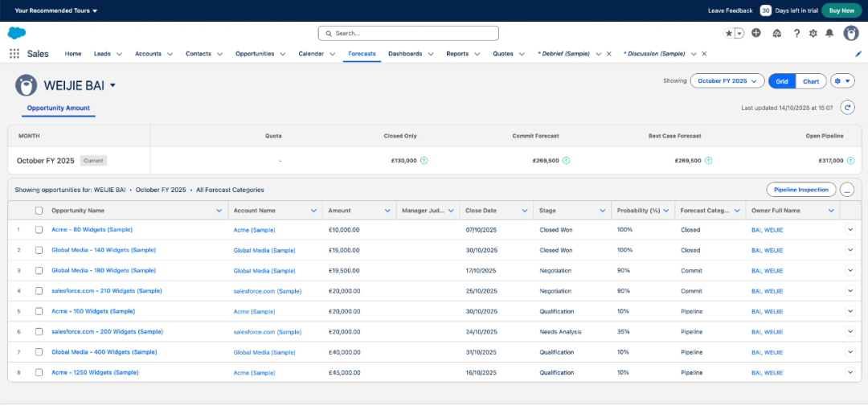Open the setup gear icon
This screenshot has height=406, width=868.
[x=813, y=33]
